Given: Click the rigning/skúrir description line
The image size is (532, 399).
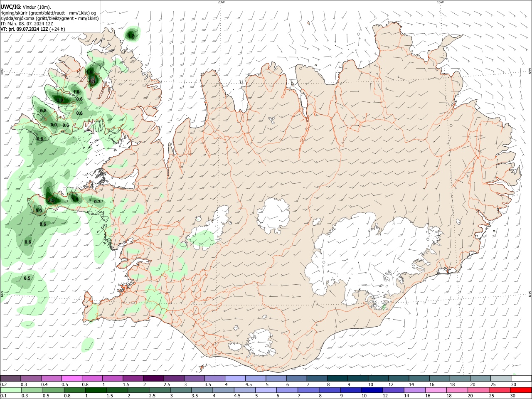Looking at the screenshot, I should coord(48,12).
